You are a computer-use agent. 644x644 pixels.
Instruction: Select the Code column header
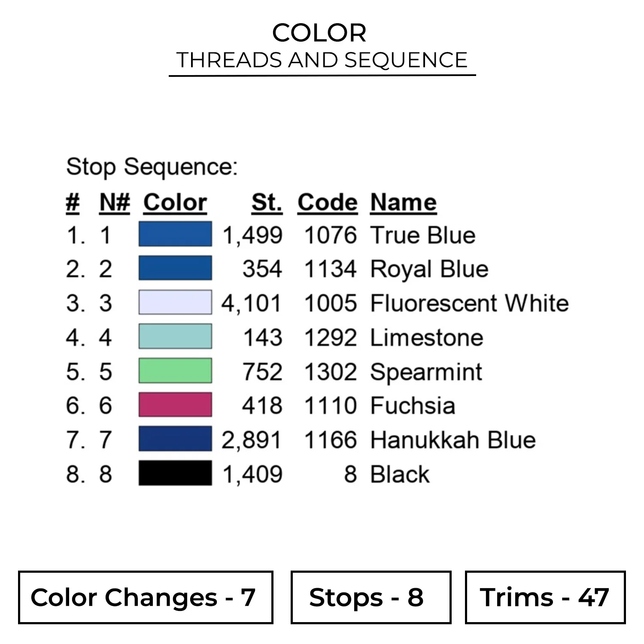tap(327, 202)
